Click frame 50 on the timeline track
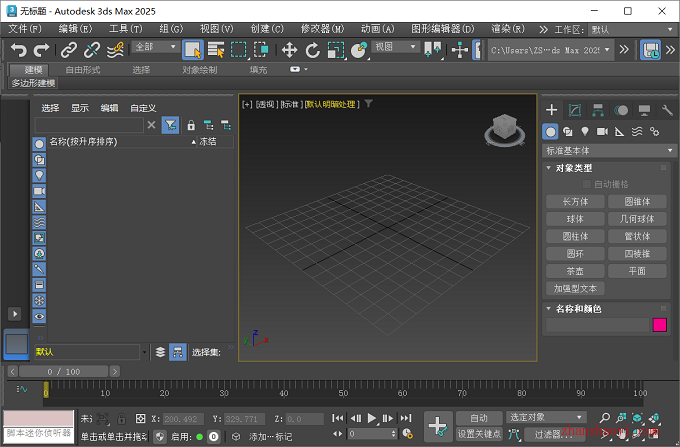680x447 pixels. pyautogui.click(x=343, y=393)
